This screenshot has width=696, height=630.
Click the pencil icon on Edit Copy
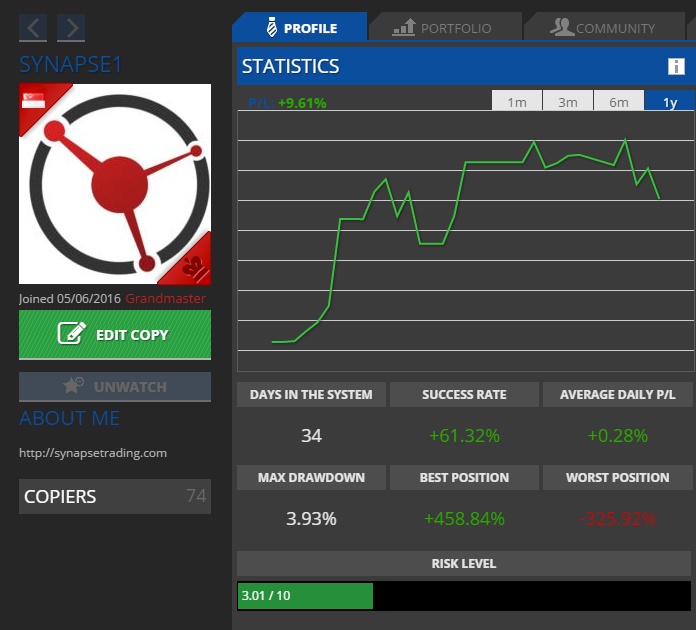tap(72, 334)
